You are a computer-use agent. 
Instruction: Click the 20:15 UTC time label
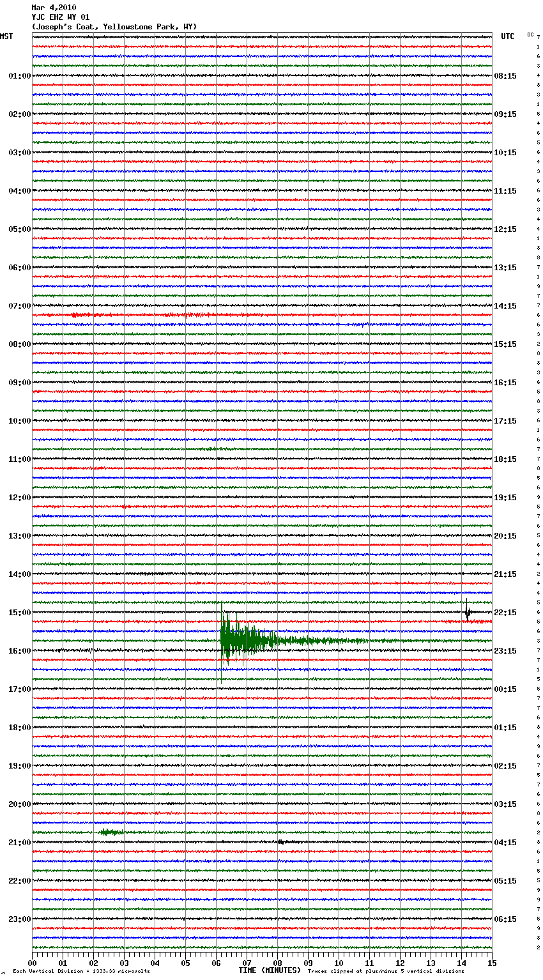tap(505, 536)
